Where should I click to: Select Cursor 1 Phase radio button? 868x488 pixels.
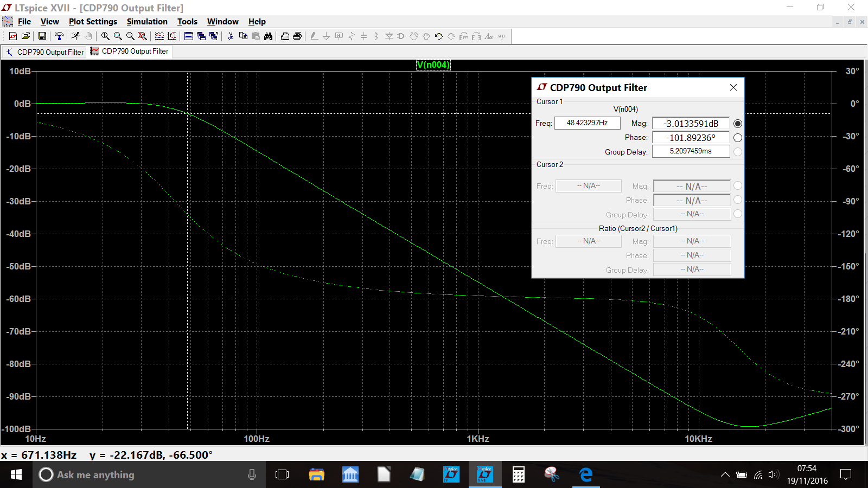738,138
